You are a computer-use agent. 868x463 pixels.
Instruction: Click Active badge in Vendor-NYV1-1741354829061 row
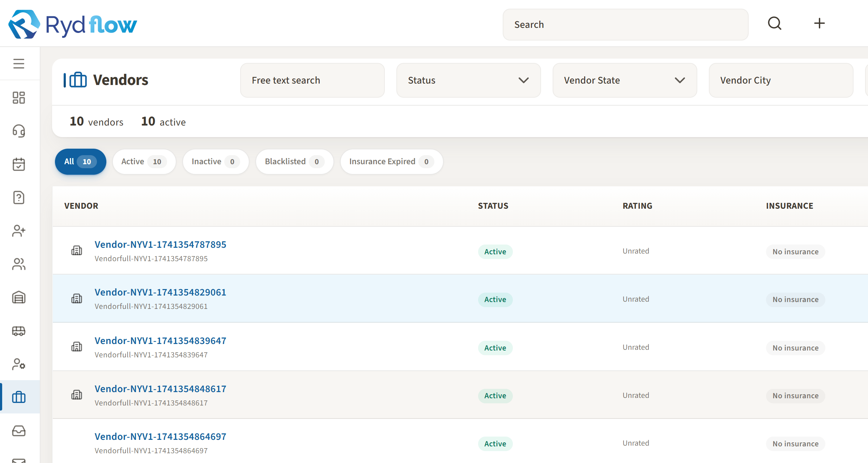click(495, 300)
